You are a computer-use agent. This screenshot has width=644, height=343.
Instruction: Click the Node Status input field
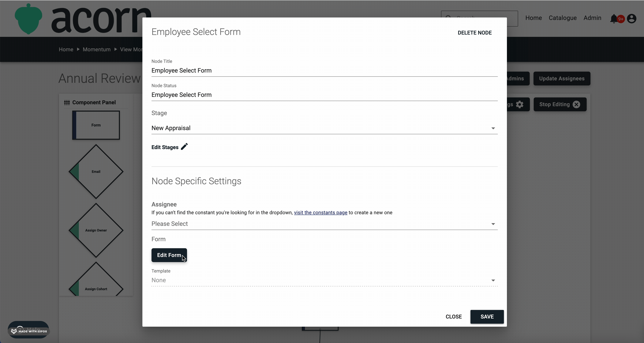pos(324,95)
